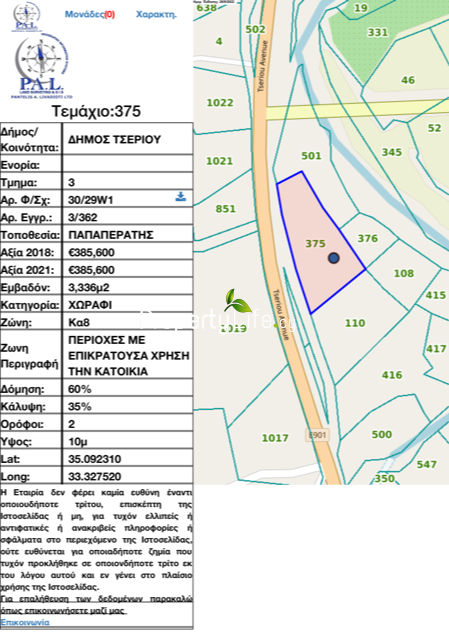Click parcel number 851

225,209
